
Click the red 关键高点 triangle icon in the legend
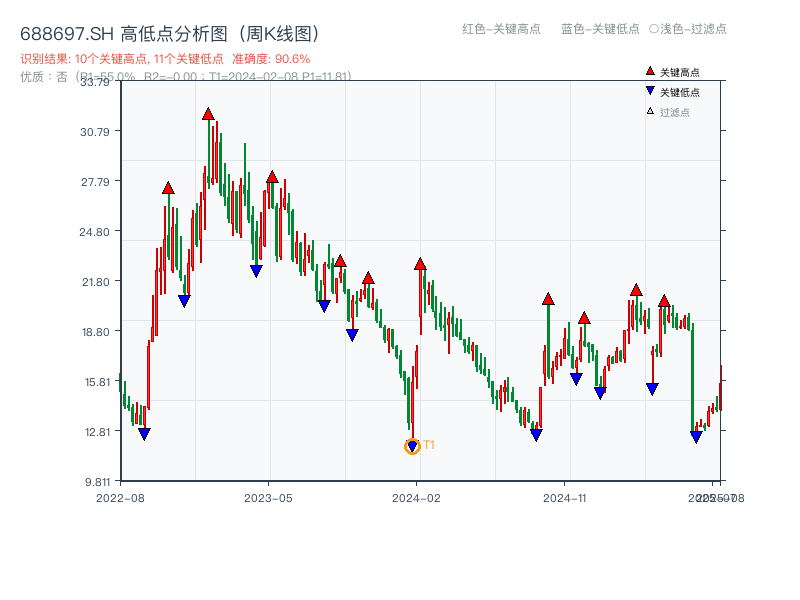click(648, 71)
